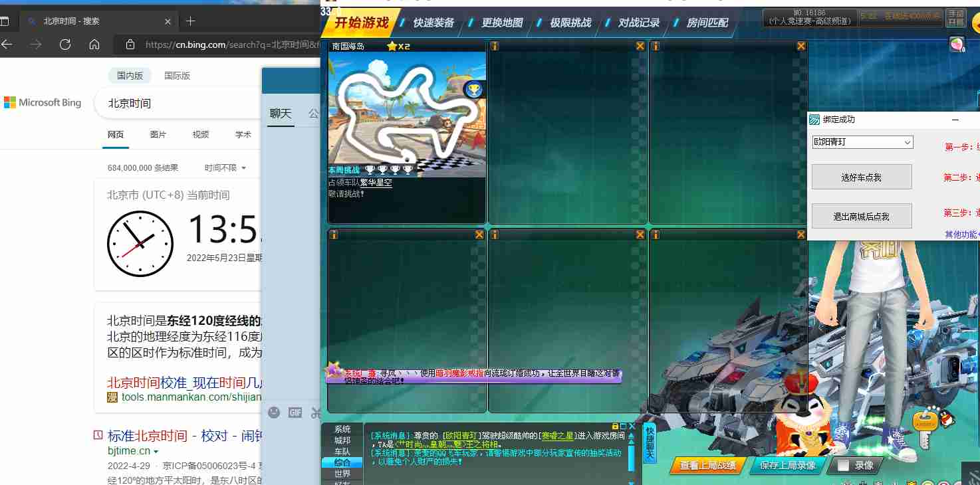
Task: Select the 综合 chat channel tab
Action: point(342,462)
